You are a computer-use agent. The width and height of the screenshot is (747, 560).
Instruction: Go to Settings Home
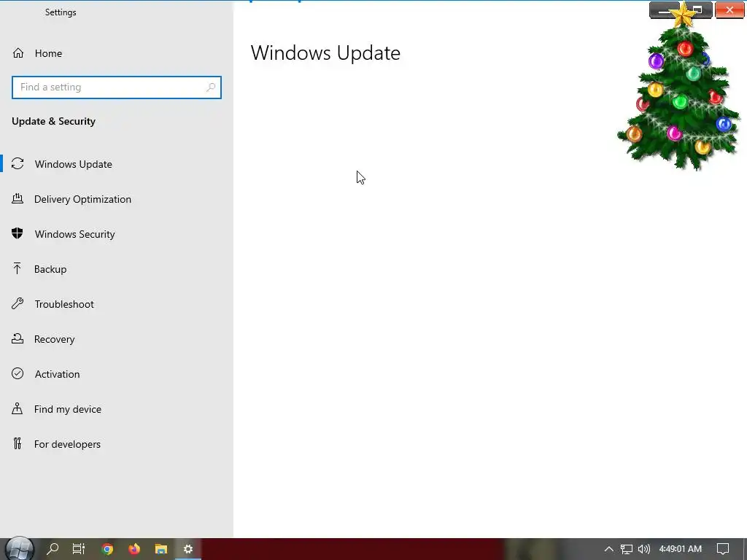48,53
